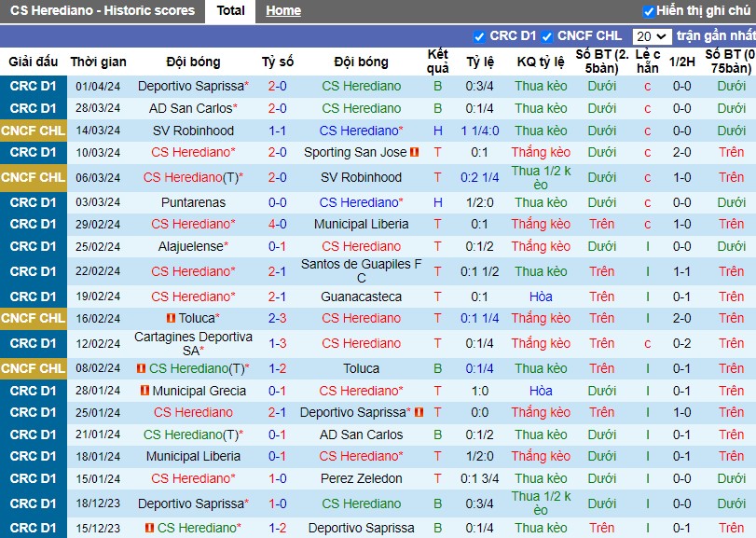The height and width of the screenshot is (538, 756).
Task: Click odds '0:2 1/4' on 06/03/24 row
Action: [480, 177]
